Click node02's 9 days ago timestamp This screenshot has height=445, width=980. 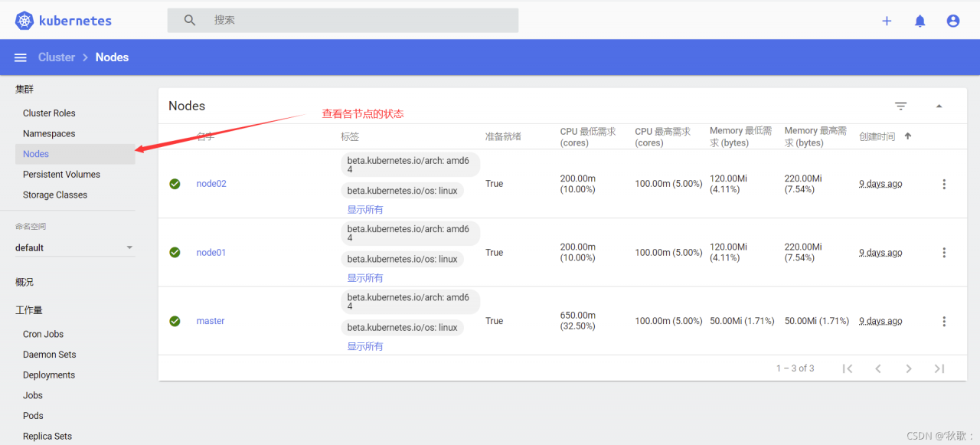click(x=880, y=184)
